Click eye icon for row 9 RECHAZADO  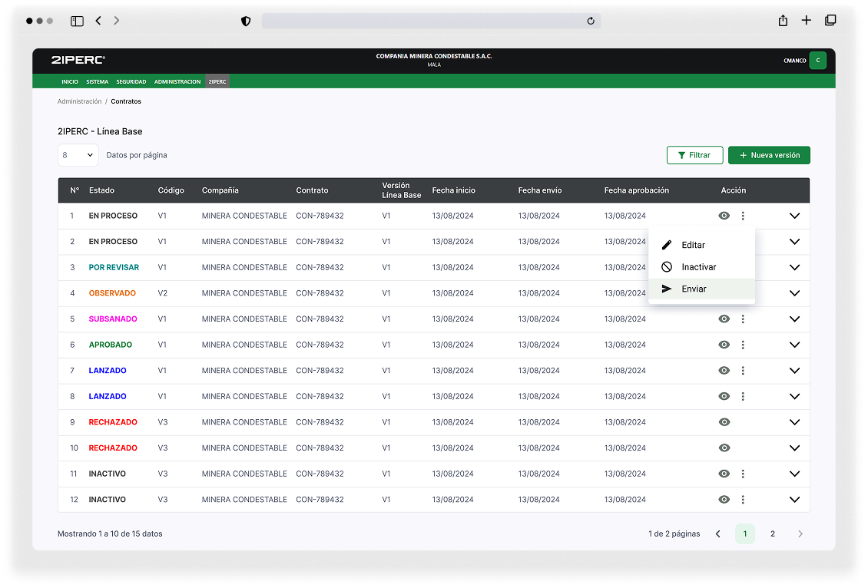pos(724,422)
